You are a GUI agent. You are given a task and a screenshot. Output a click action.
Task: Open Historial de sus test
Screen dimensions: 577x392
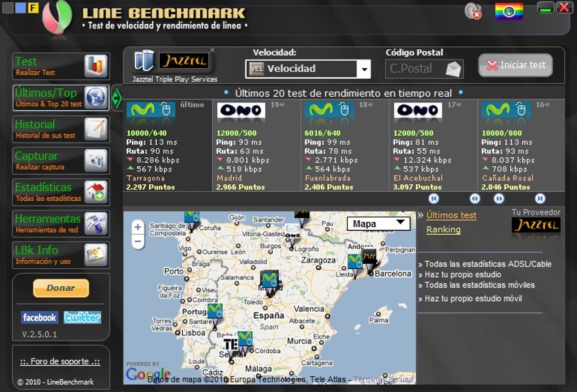61,129
